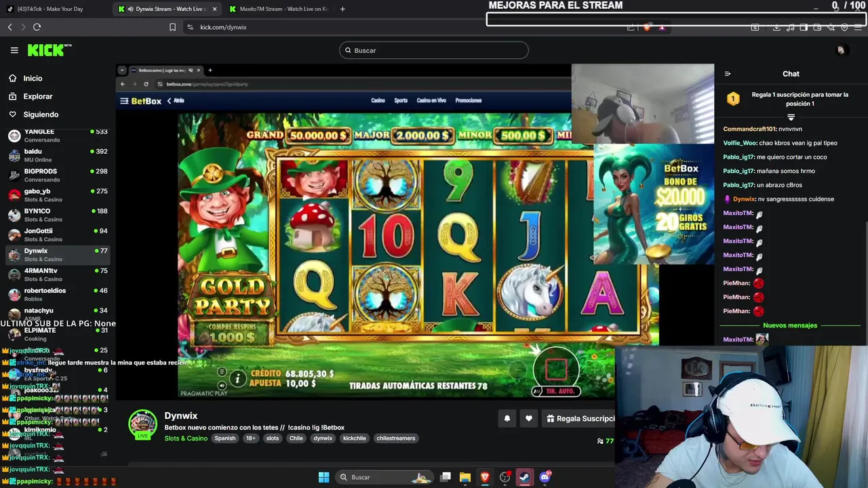Open the Brave wallet icon
Image resolution: width=868 pixels, height=488 pixels.
(x=817, y=27)
